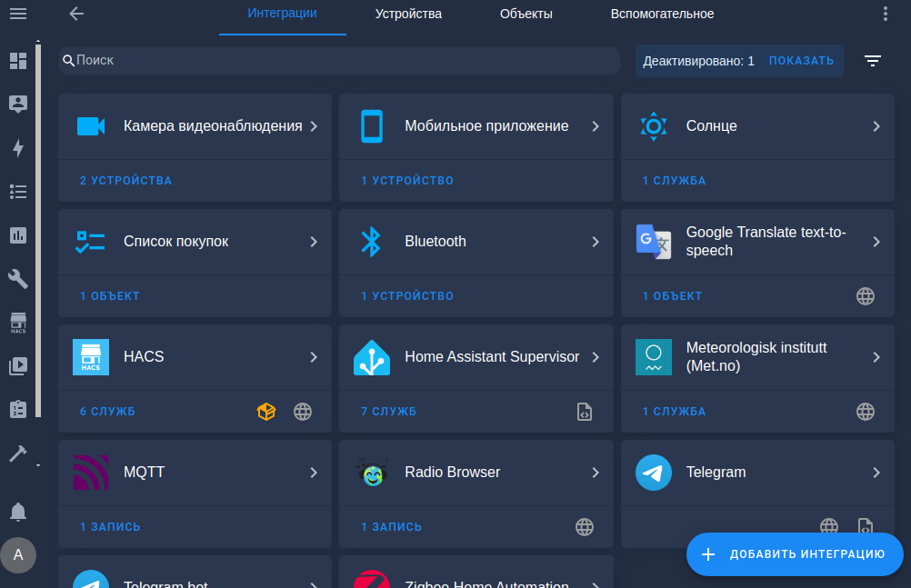The width and height of the screenshot is (911, 588).
Task: Click the cloud globe icon on HACS card
Action: (x=303, y=412)
